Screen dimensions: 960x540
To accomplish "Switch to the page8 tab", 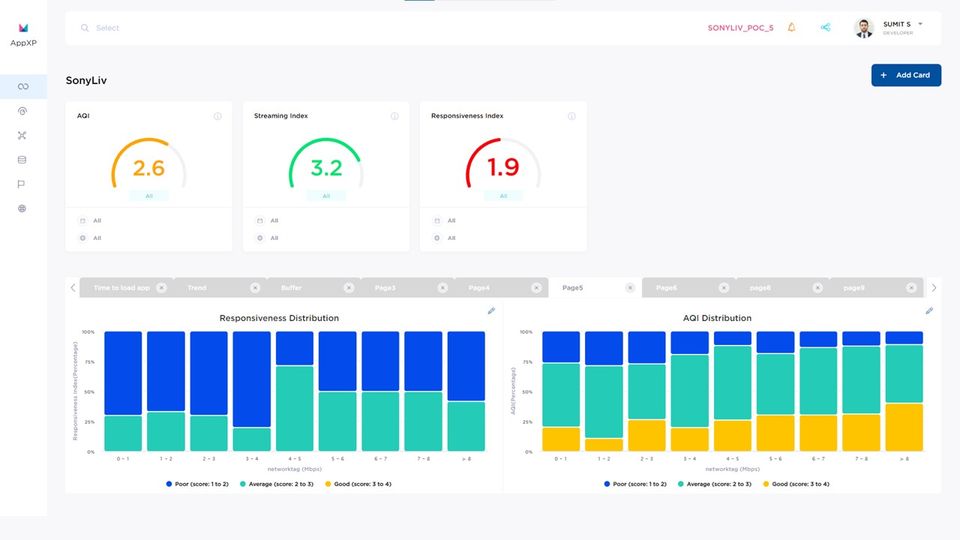I will pyautogui.click(x=760, y=288).
